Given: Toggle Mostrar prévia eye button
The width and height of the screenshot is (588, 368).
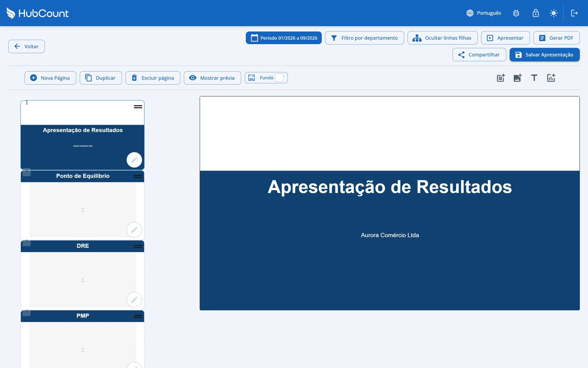Looking at the screenshot, I should point(212,78).
